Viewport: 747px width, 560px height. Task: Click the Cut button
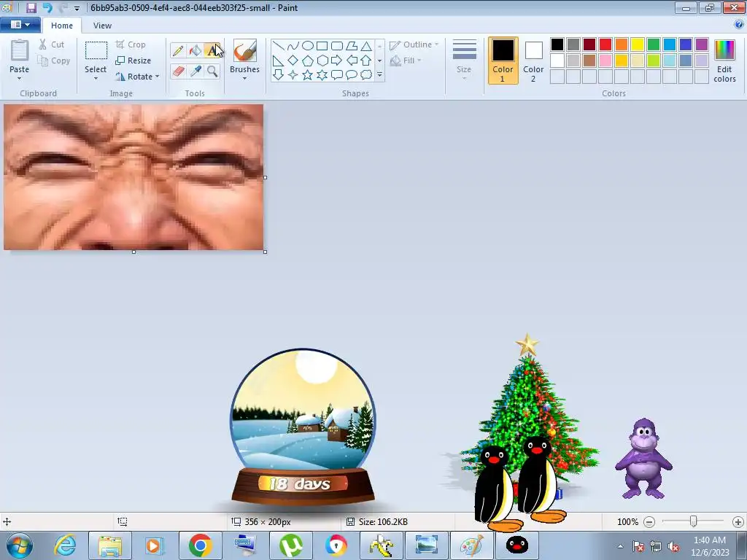[52, 44]
